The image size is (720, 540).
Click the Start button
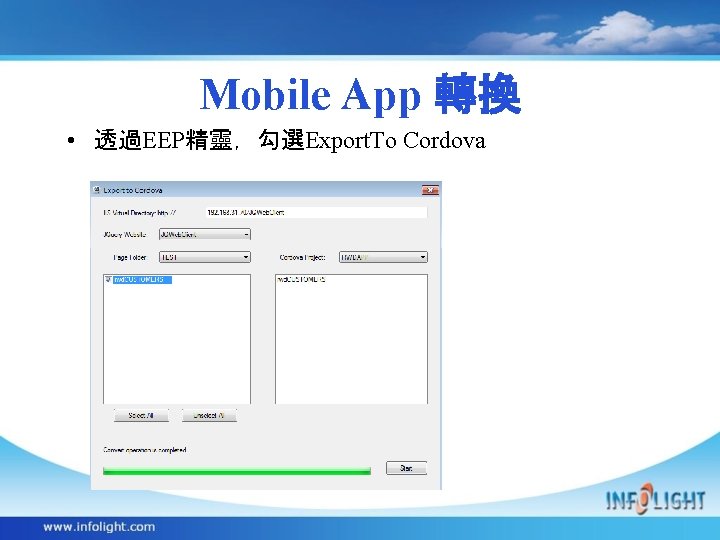pos(406,468)
